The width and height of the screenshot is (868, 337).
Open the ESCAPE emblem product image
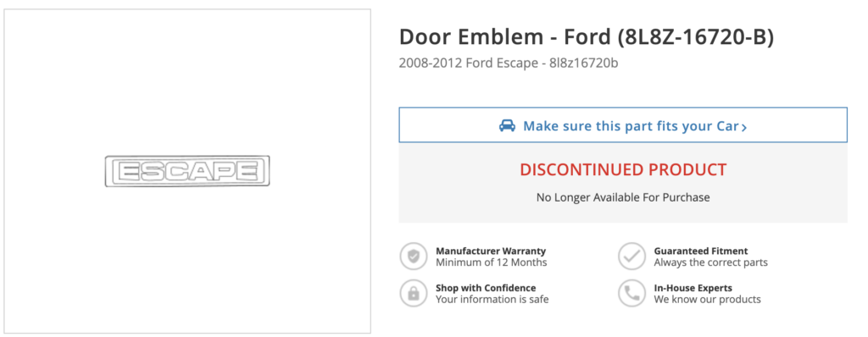coord(187,171)
